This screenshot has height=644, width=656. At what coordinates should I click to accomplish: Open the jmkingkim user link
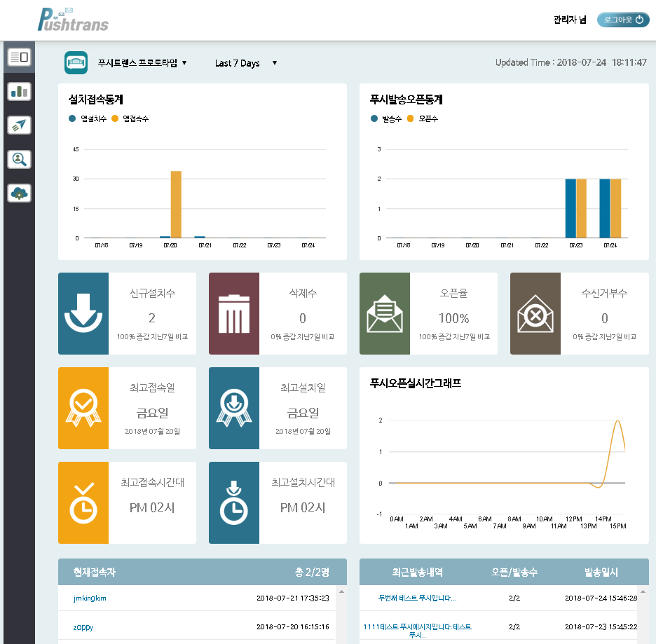(90, 598)
